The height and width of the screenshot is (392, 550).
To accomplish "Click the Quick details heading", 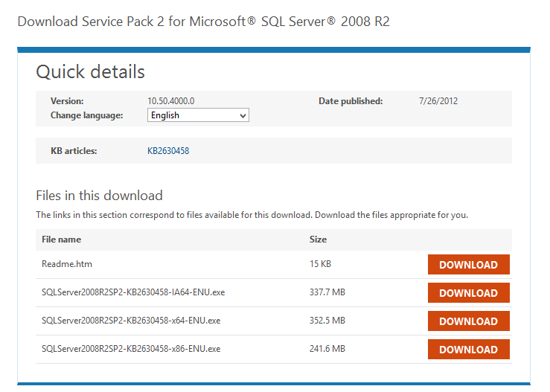I will point(90,71).
